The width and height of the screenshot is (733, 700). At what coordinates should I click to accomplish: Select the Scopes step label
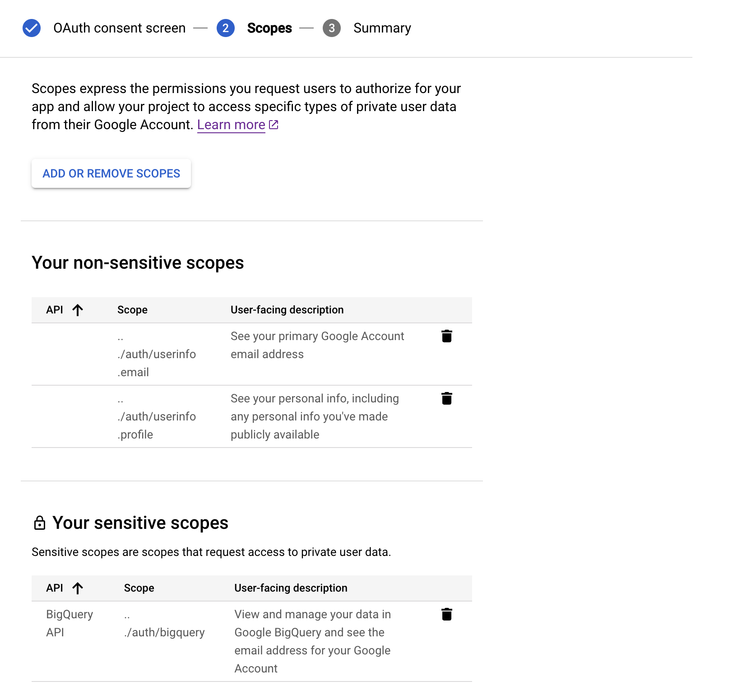pyautogui.click(x=269, y=28)
